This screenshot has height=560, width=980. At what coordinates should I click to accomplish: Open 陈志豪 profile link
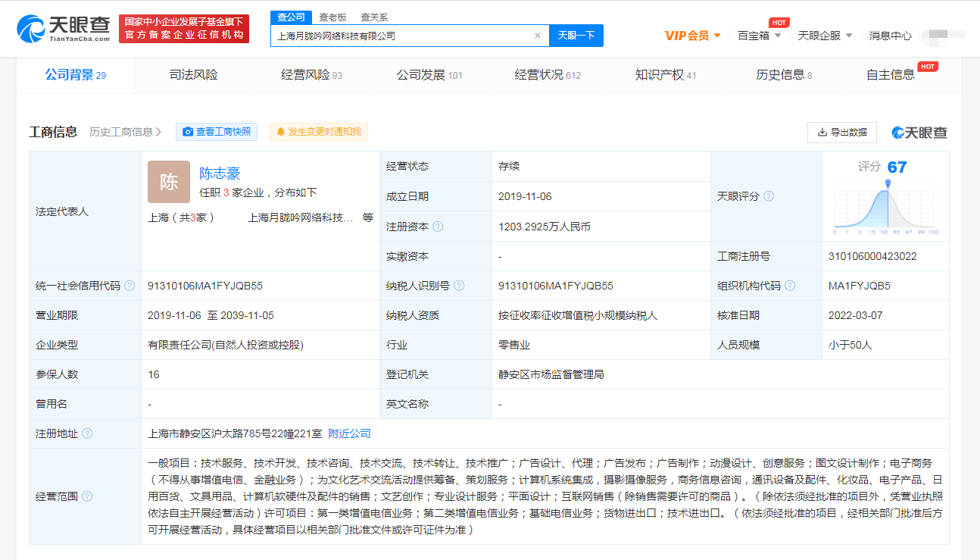(x=220, y=174)
